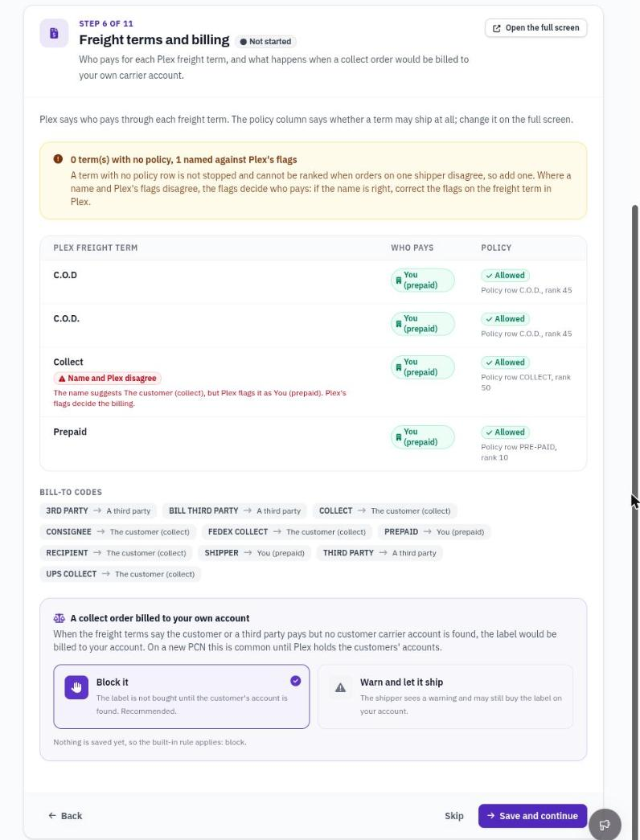This screenshot has height=840, width=640.
Task: Click the triangle warning icon on Warn and let it ship
Action: point(340,687)
